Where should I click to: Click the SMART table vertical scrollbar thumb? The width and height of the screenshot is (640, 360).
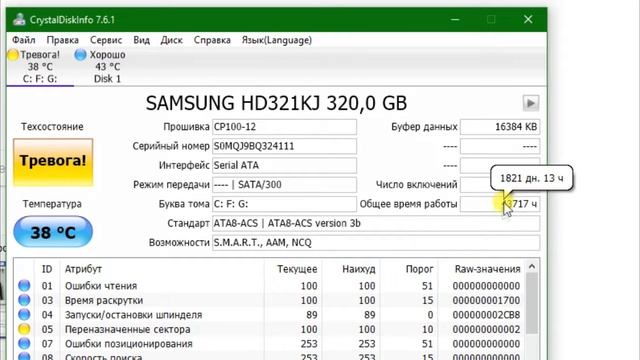coord(532,304)
